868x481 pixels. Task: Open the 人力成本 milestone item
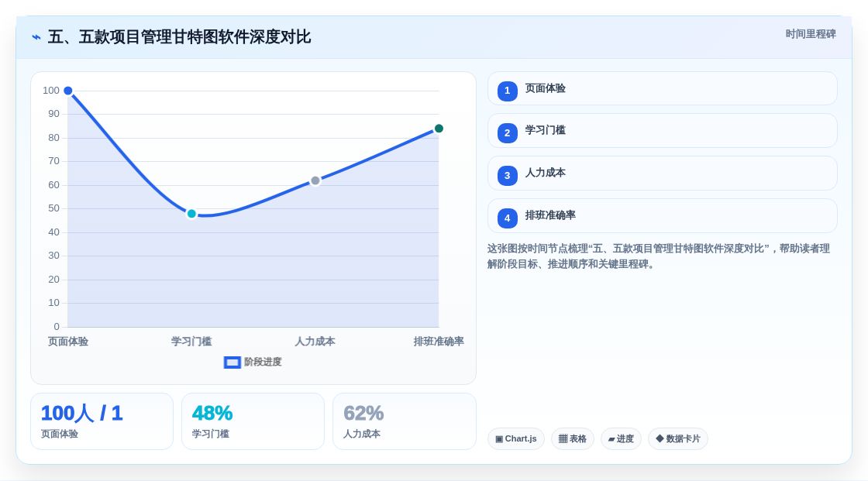pyautogui.click(x=662, y=174)
